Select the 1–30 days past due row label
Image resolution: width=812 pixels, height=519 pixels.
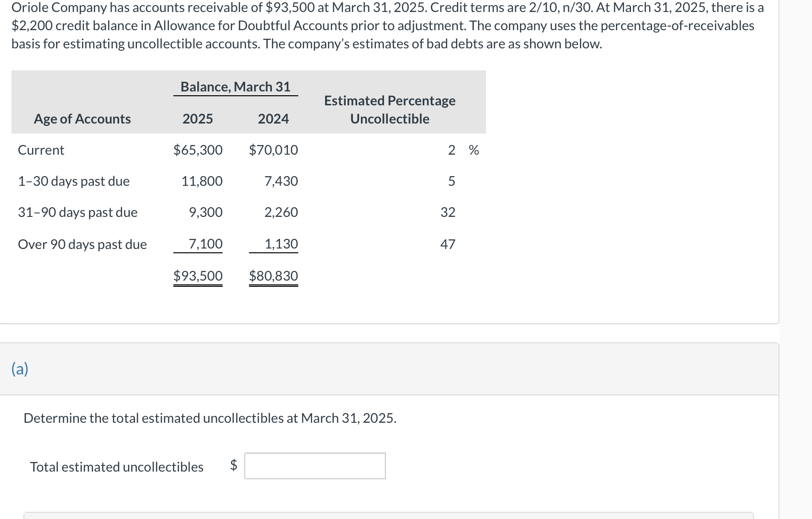coord(73,181)
